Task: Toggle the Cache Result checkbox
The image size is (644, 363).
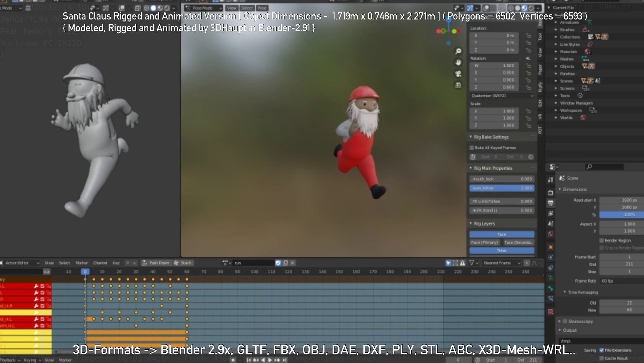Action: click(x=602, y=358)
